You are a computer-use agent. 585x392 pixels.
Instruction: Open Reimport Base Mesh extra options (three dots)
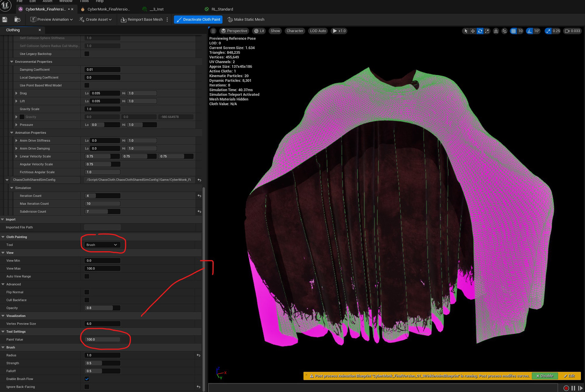click(x=167, y=19)
